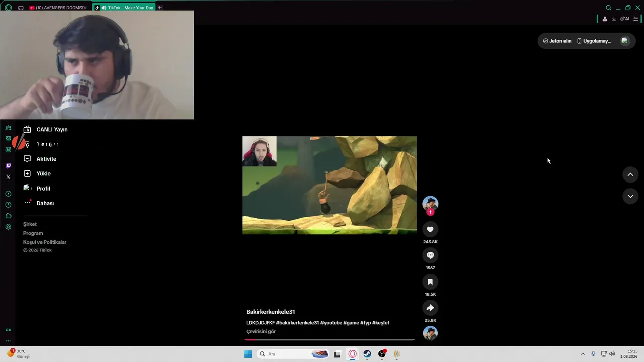Open the browser tab search magnifier
This screenshot has height=362, width=644.
[x=608, y=8]
